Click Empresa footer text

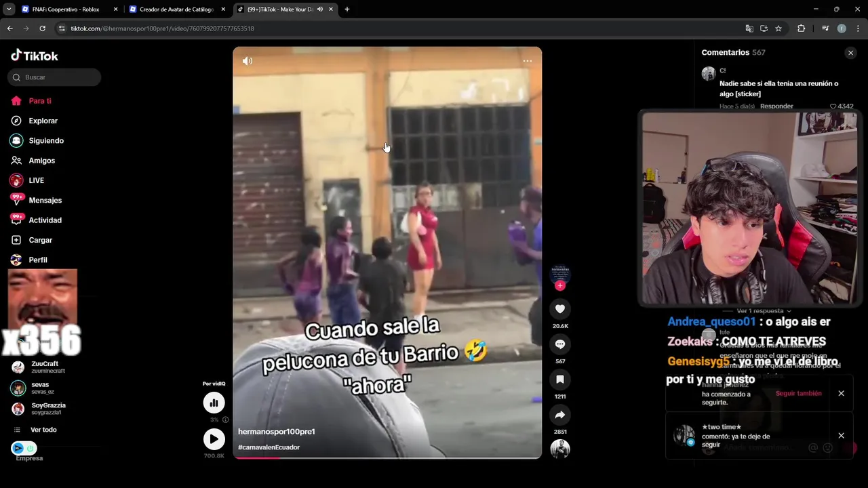[29, 458]
